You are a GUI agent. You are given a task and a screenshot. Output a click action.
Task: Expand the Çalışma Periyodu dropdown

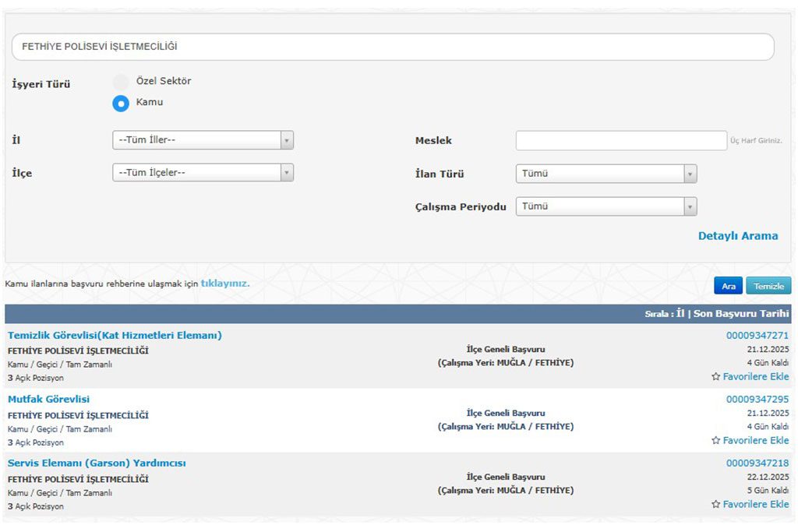coord(606,206)
